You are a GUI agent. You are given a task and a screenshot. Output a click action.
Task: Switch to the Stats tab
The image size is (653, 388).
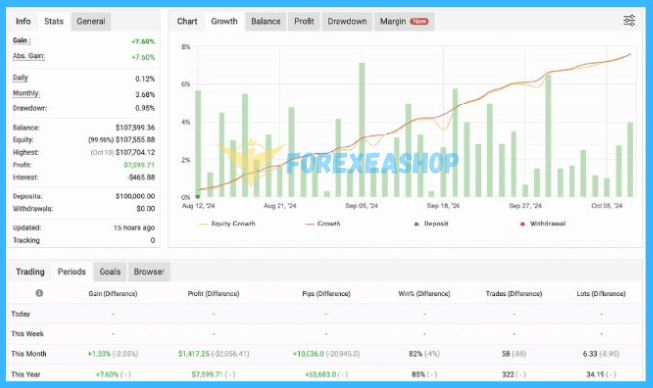coord(54,21)
